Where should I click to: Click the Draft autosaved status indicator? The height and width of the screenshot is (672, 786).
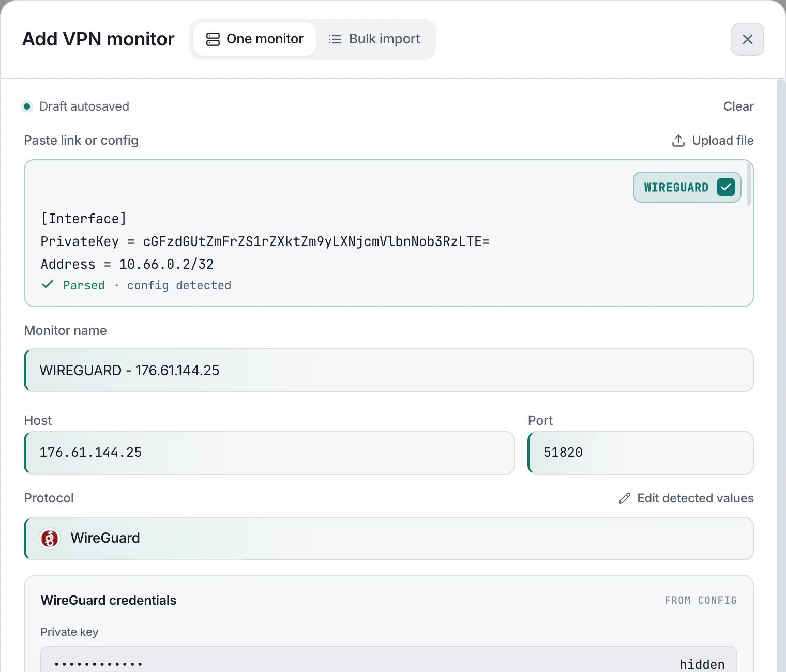tap(27, 106)
